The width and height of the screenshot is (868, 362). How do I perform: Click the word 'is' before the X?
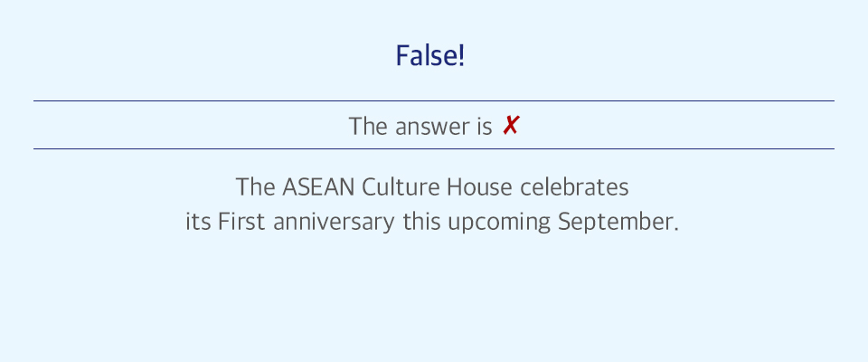click(485, 127)
